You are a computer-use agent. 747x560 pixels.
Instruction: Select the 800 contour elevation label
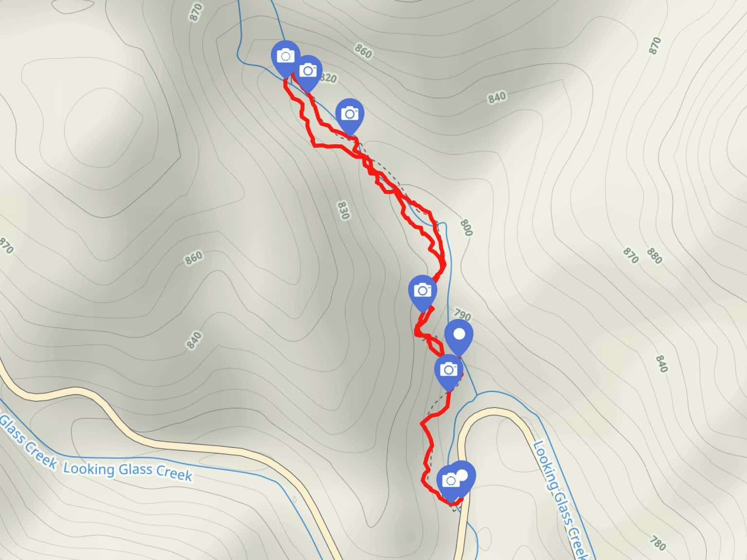(x=465, y=227)
